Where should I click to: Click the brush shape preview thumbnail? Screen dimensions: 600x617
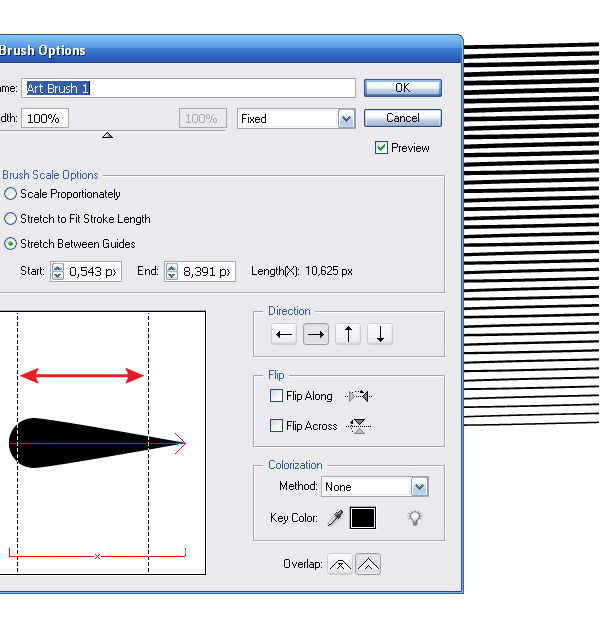coord(102,443)
